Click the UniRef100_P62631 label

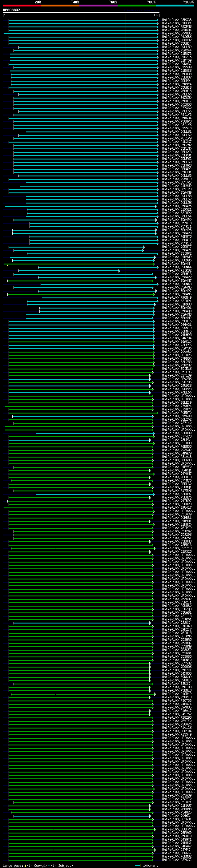[x=176, y=819]
